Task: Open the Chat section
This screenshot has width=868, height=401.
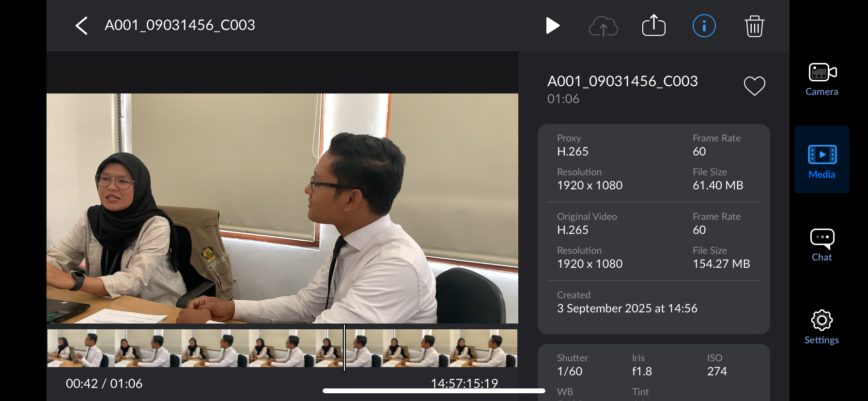Action: click(822, 246)
